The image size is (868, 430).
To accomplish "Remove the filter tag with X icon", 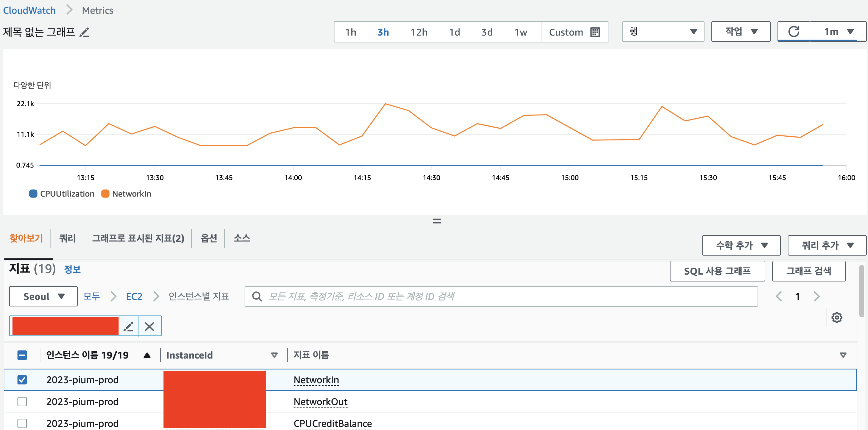I will point(149,326).
